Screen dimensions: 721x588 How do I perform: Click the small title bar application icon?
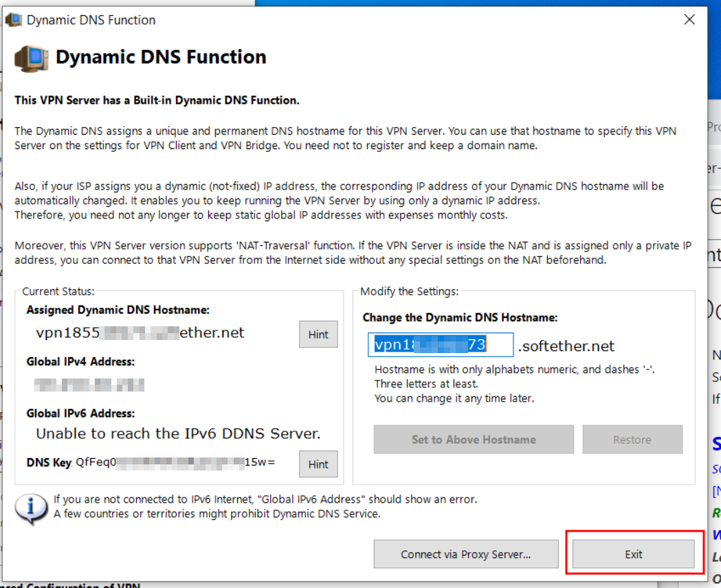[x=13, y=20]
